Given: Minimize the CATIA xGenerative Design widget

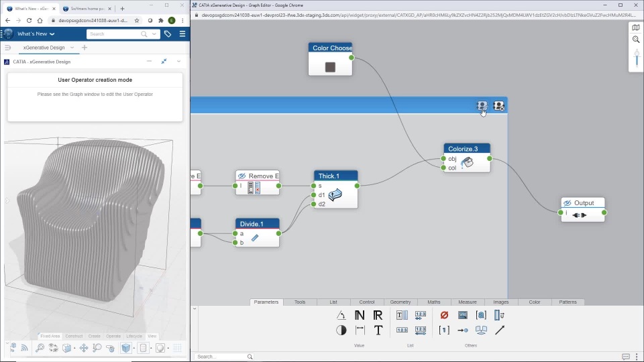Looking at the screenshot, I should (x=149, y=61).
